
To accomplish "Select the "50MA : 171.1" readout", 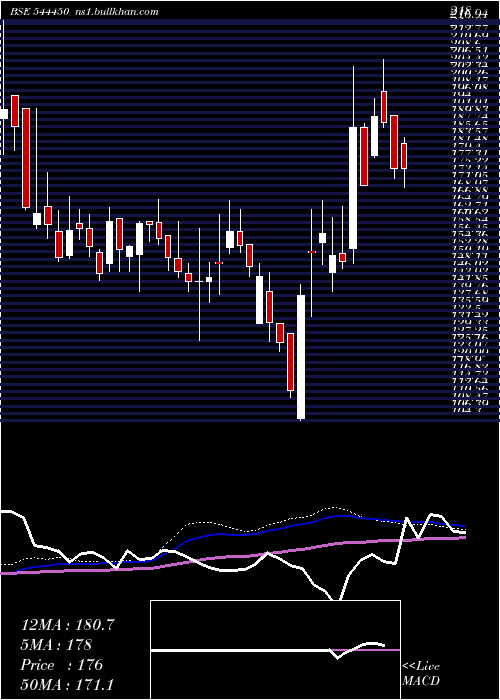I will point(67,685).
